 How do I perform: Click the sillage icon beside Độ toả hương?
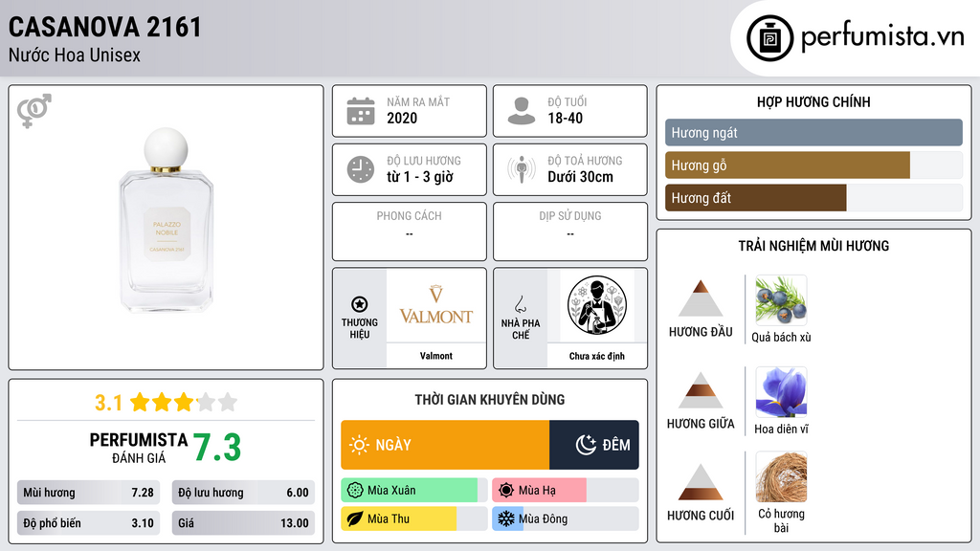(522, 169)
